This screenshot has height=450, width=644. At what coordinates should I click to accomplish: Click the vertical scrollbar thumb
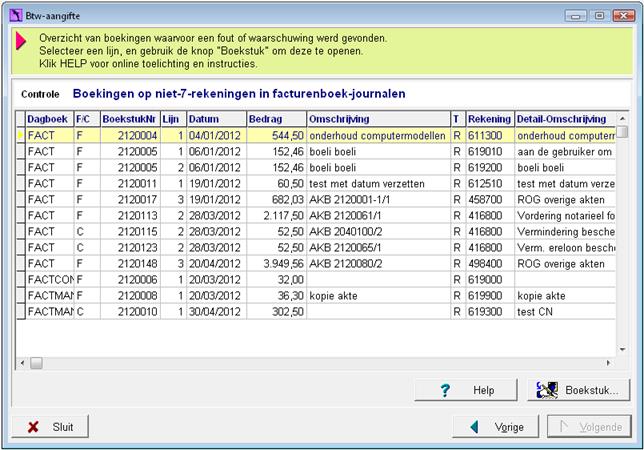point(622,132)
